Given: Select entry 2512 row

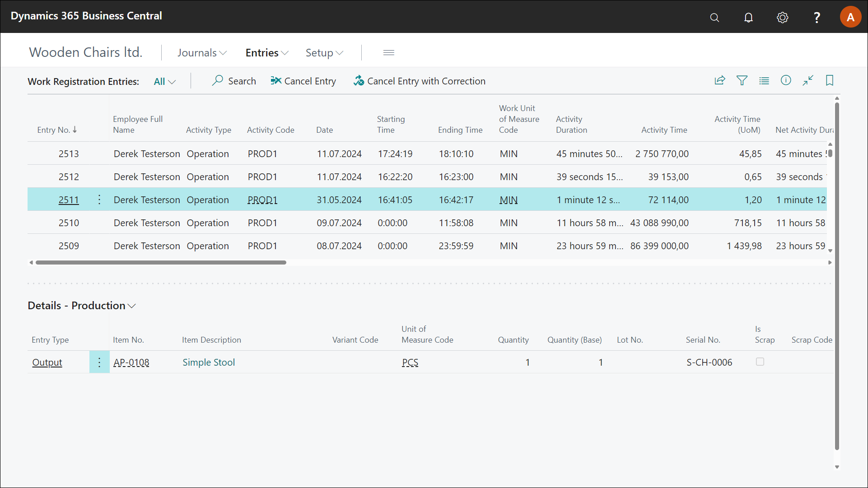Looking at the screenshot, I should [427, 177].
